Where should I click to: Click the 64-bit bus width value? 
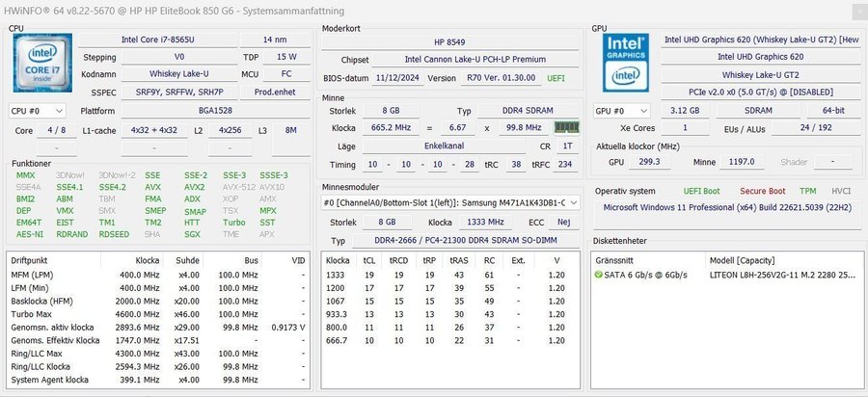coord(833,111)
